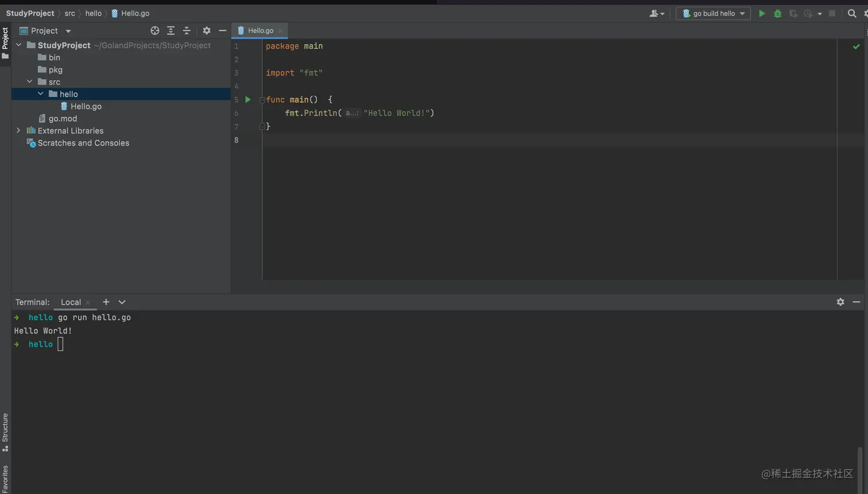Click the locate/select opened file icon
Image resolution: width=868 pixels, height=494 pixels.
coord(154,30)
